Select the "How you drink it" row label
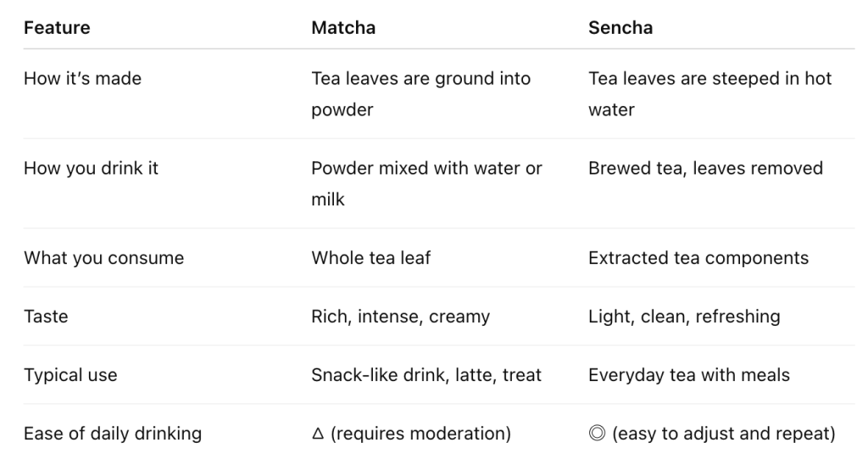The image size is (868, 476). [91, 168]
